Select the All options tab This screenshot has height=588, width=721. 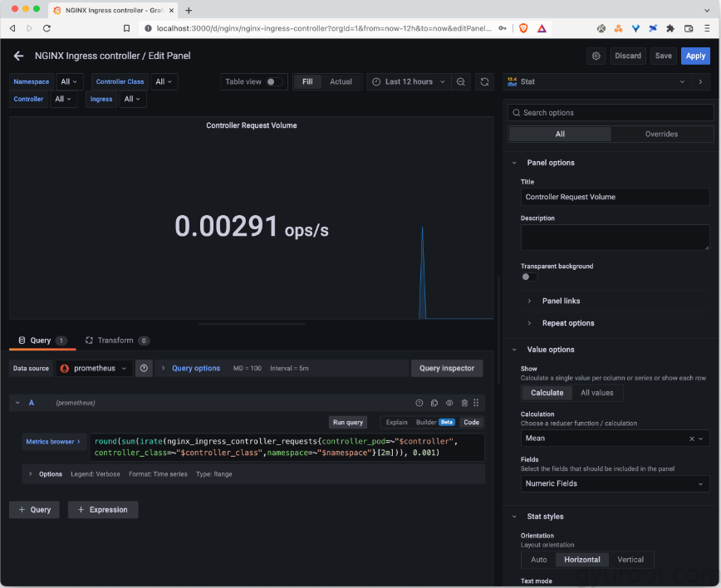[x=560, y=135]
